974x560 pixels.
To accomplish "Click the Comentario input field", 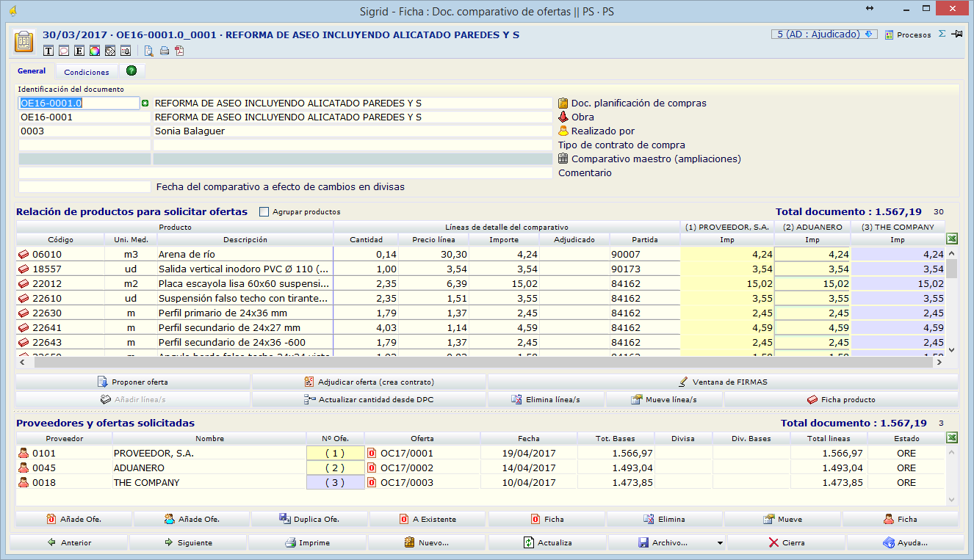I will pyautogui.click(x=285, y=173).
